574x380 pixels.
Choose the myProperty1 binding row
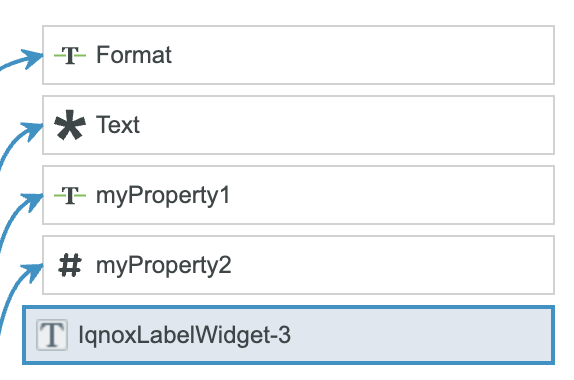298,195
